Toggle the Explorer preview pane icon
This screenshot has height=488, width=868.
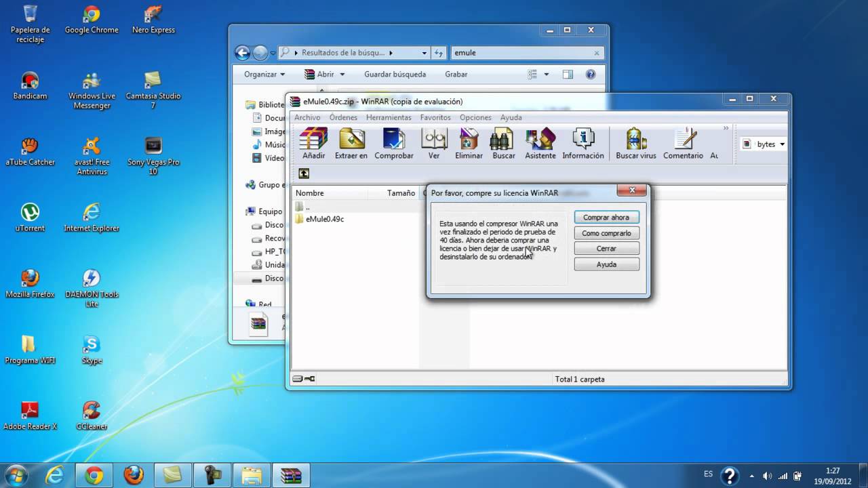click(568, 75)
